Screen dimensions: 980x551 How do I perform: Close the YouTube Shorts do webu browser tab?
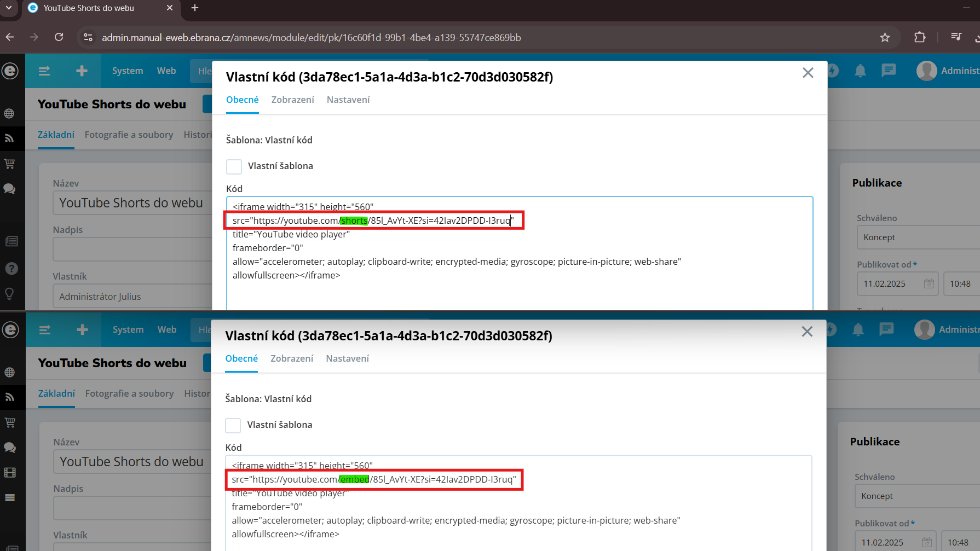(170, 8)
